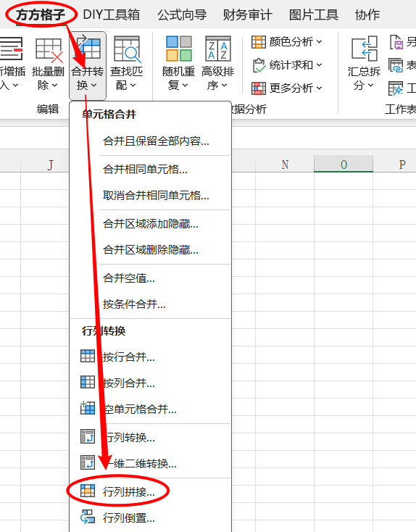Viewport: 416px width, 532px height.
Task: Choose the 按行合并 grid icon entry
Action: pyautogui.click(x=88, y=357)
